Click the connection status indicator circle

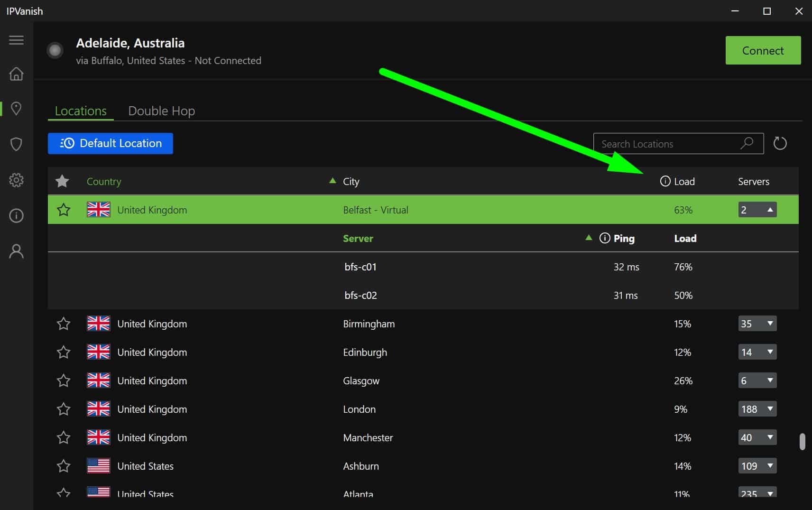(x=55, y=50)
